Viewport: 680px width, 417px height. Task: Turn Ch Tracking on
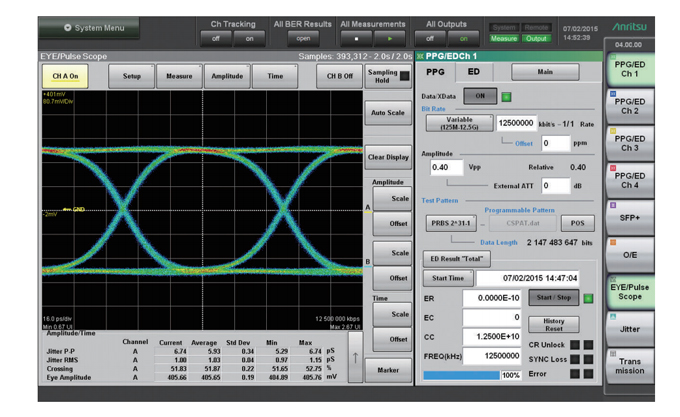250,38
